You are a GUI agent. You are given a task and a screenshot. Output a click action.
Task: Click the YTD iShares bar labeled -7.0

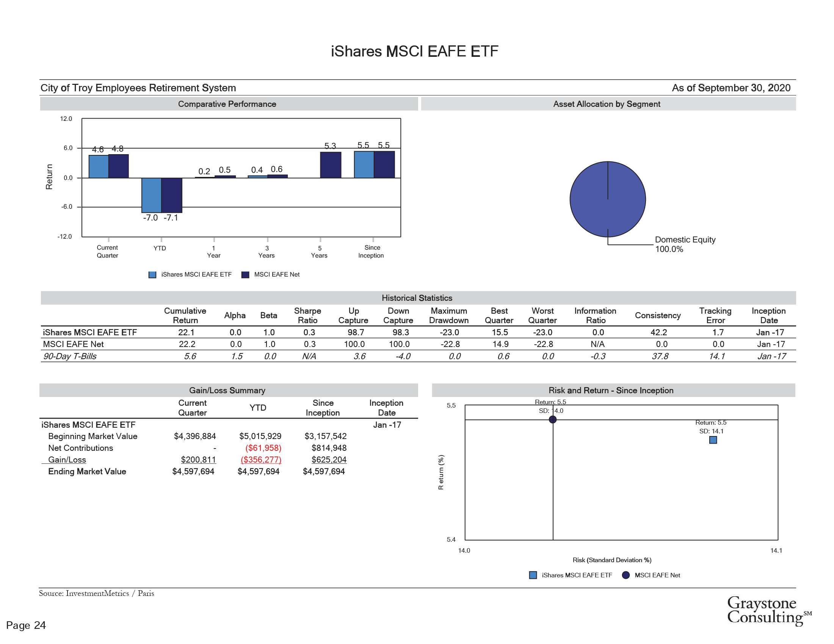(x=151, y=195)
